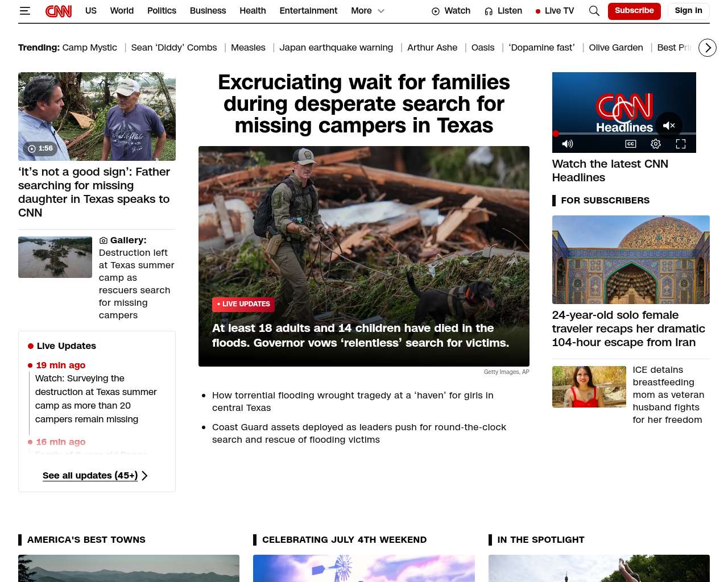728x582 pixels.
Task: Open the 19 min ago live update
Action: [96, 398]
